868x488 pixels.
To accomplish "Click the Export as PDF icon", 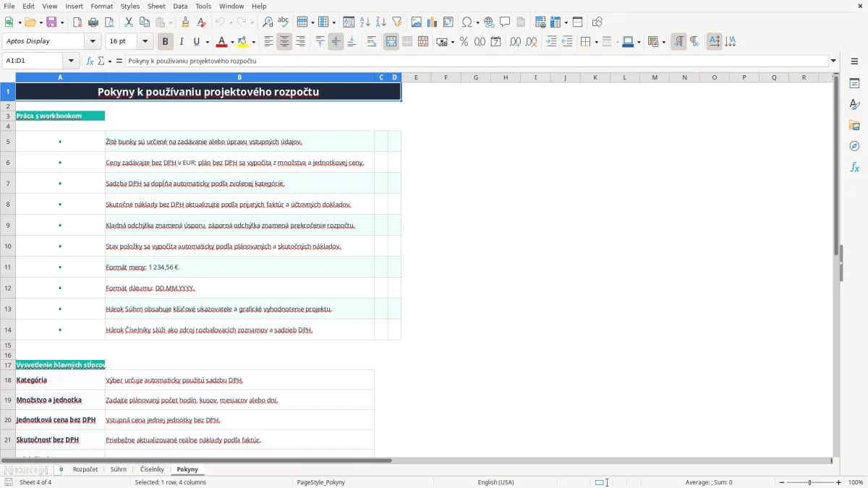I will pos(77,22).
